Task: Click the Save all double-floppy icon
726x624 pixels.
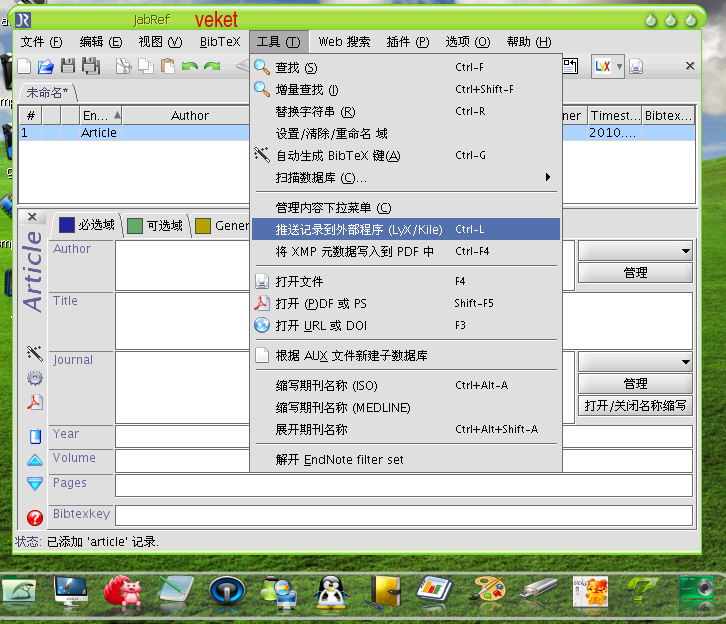Action: [91, 66]
